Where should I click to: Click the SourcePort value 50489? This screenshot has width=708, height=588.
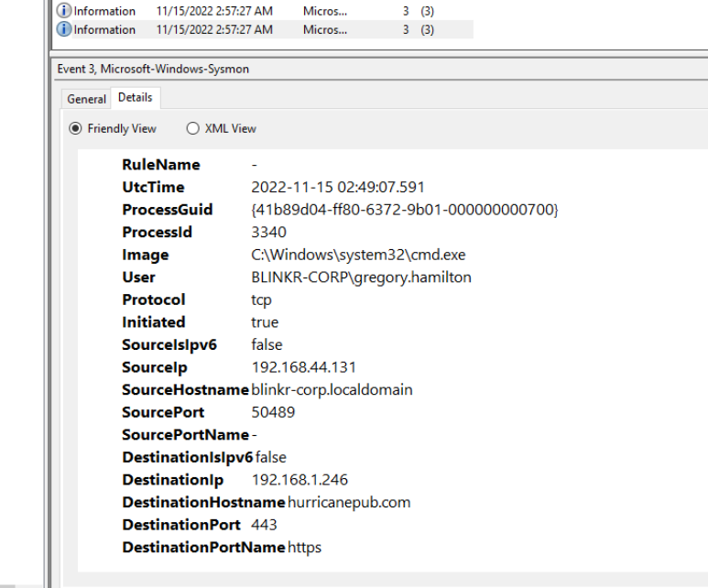click(273, 412)
